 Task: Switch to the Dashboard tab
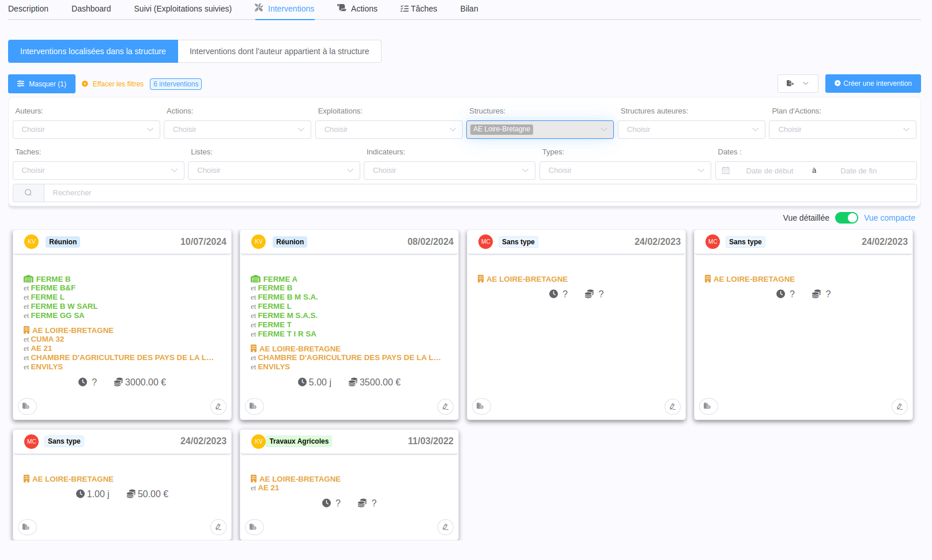(91, 9)
